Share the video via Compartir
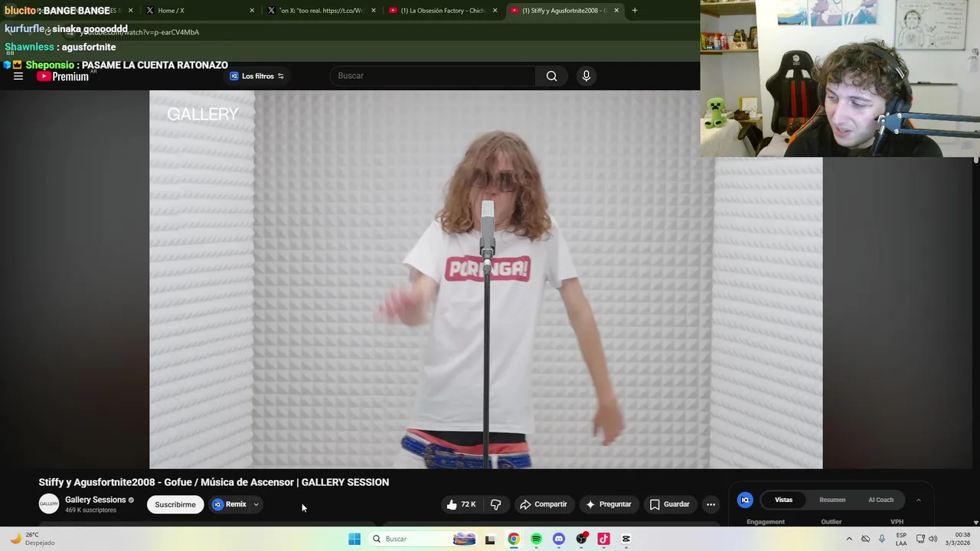 click(543, 504)
